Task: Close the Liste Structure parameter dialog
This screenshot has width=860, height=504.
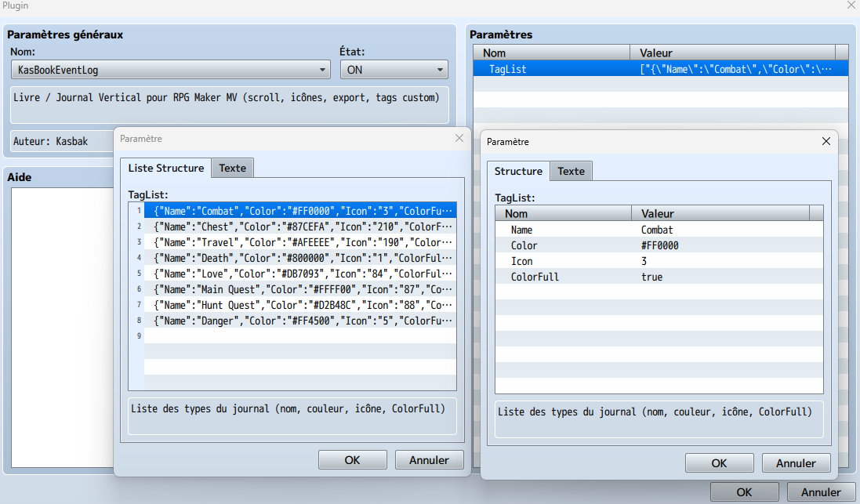Action: click(459, 138)
